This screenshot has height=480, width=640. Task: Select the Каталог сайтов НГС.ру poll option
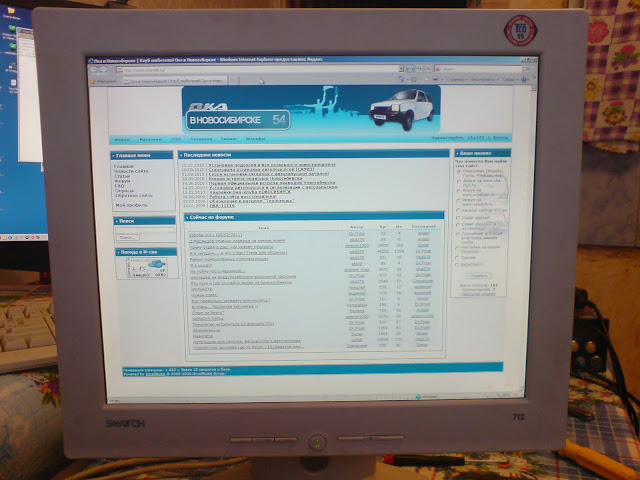tap(458, 210)
